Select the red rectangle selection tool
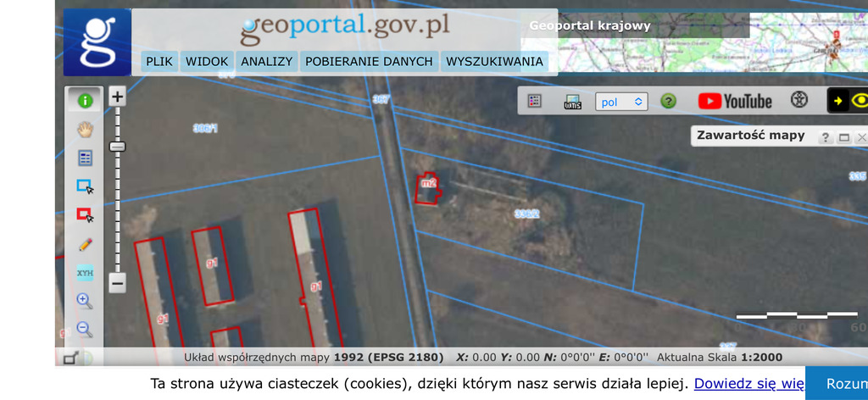The height and width of the screenshot is (400, 868). [85, 215]
